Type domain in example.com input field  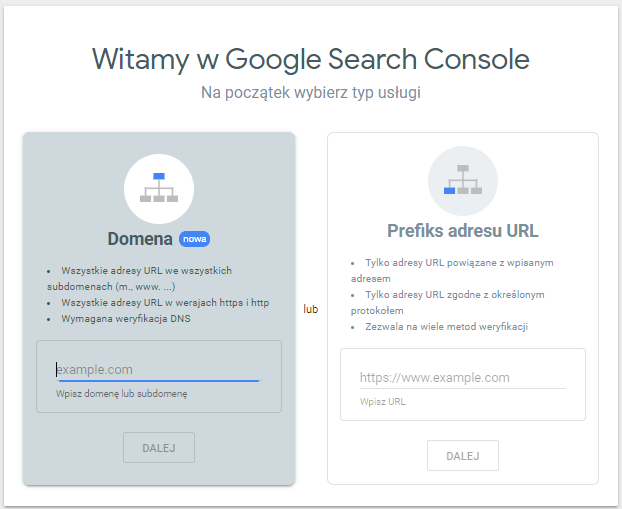[x=158, y=369]
